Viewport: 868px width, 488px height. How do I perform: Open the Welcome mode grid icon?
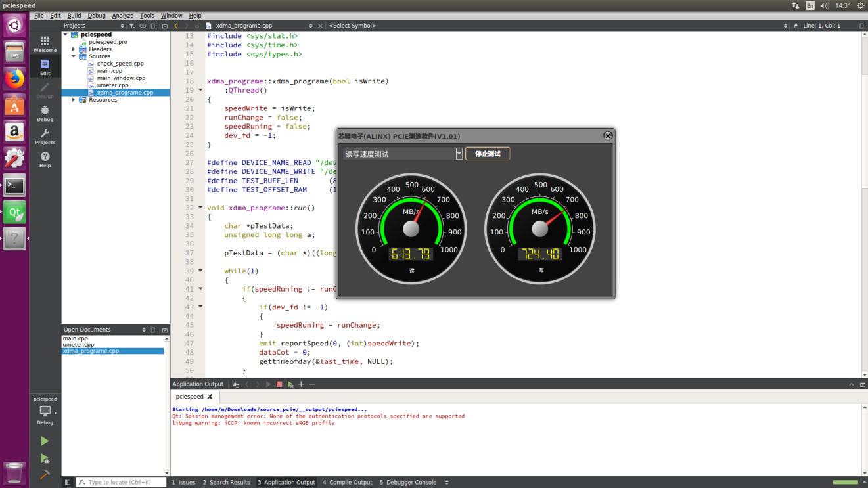click(x=45, y=44)
